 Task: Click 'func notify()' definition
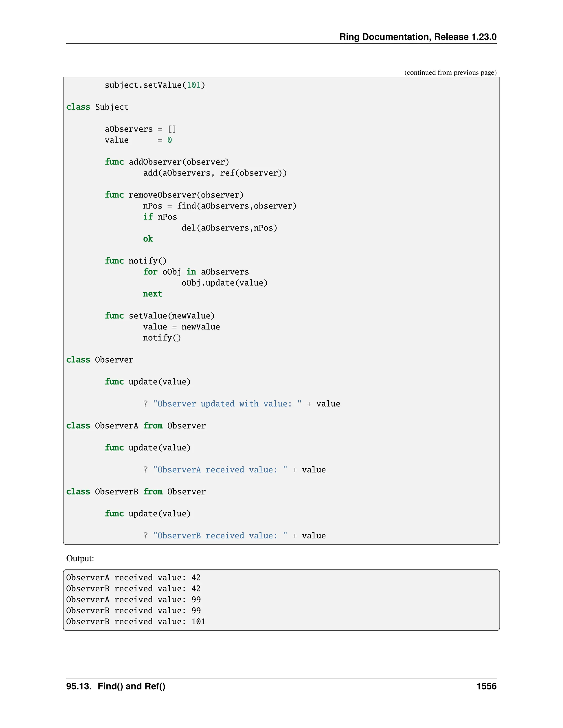[x=136, y=261]
